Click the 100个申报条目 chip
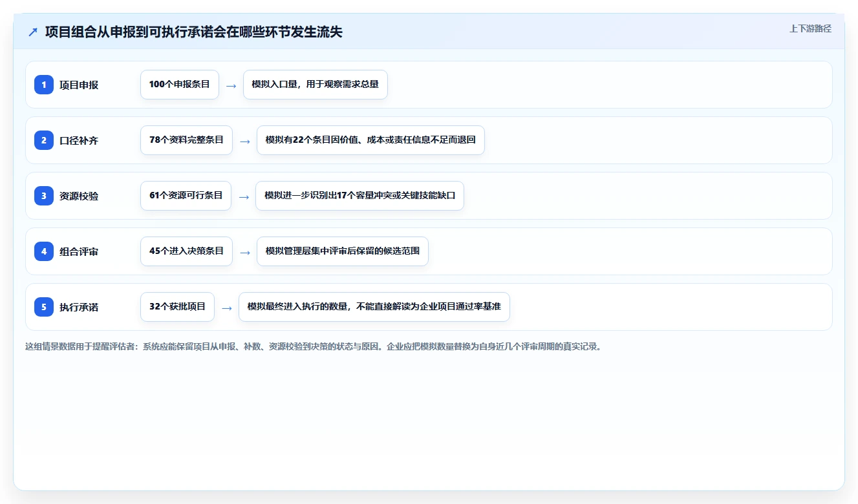This screenshot has width=858, height=504. coord(180,85)
